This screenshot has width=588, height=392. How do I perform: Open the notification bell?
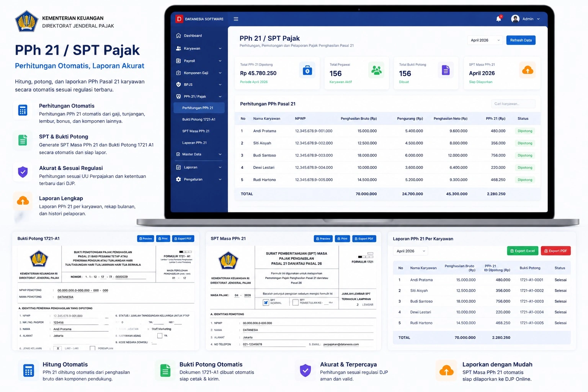(x=499, y=19)
